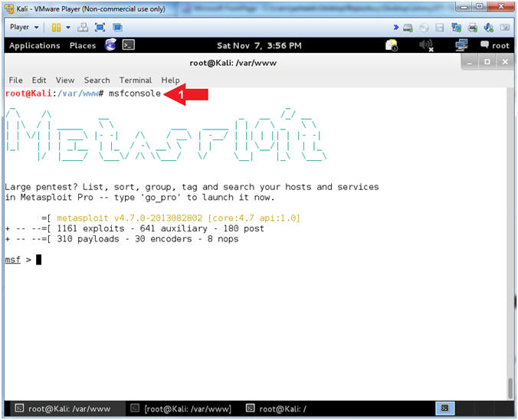Screen dimensions: 518x420
Task: Click the double-chevron expander in the VMware toolbar
Action: click(395, 28)
